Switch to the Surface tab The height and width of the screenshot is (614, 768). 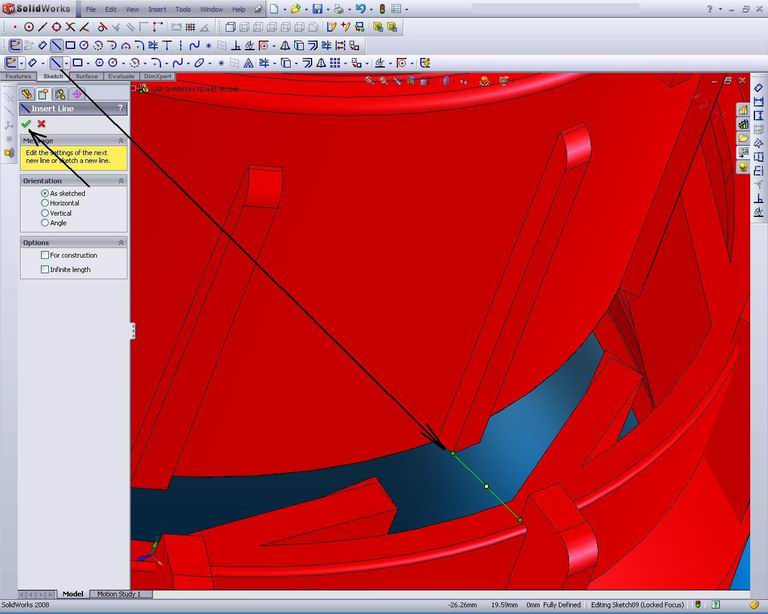tap(87, 76)
